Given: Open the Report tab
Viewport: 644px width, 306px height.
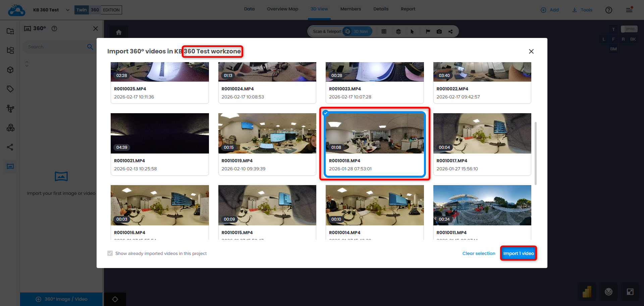Looking at the screenshot, I should pyautogui.click(x=408, y=9).
